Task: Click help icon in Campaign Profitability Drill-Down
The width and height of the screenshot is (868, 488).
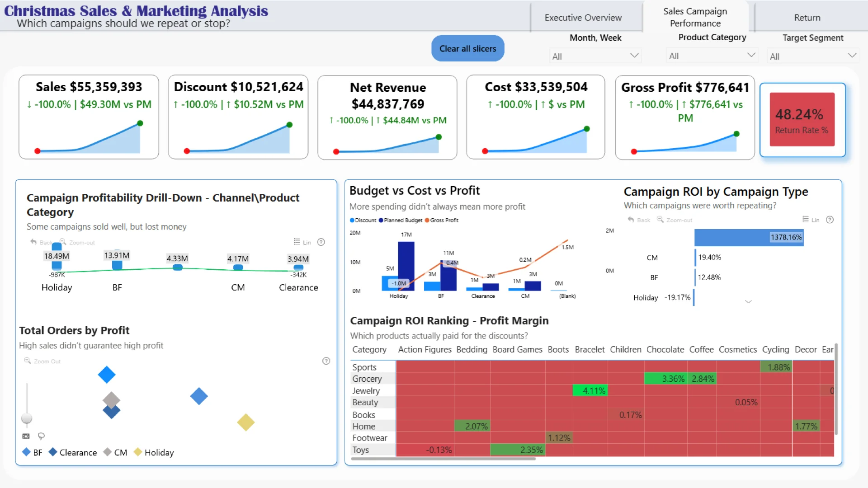Action: pos(321,242)
